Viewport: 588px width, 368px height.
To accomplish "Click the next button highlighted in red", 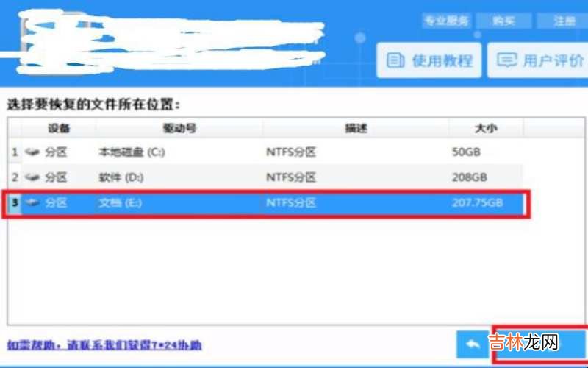I will [540, 344].
